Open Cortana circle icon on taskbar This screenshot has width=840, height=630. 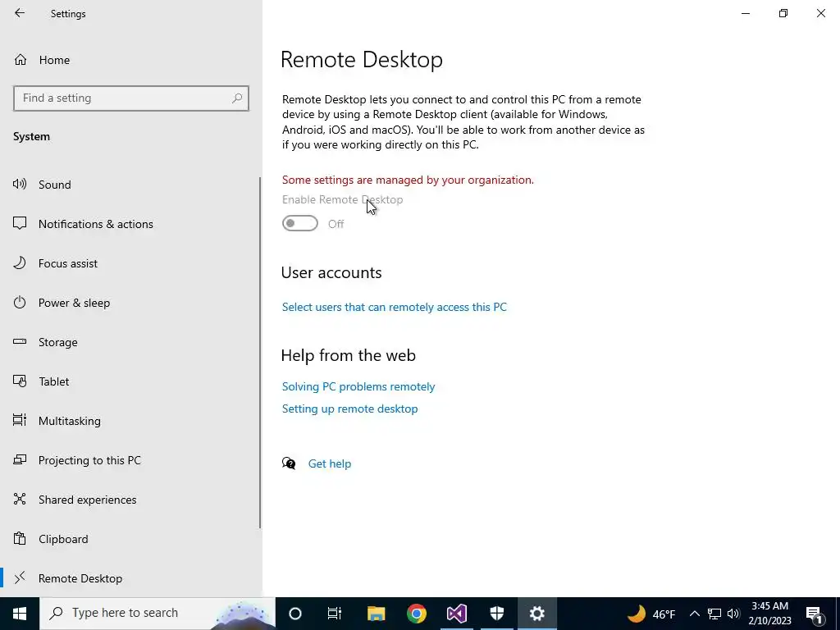[295, 614]
